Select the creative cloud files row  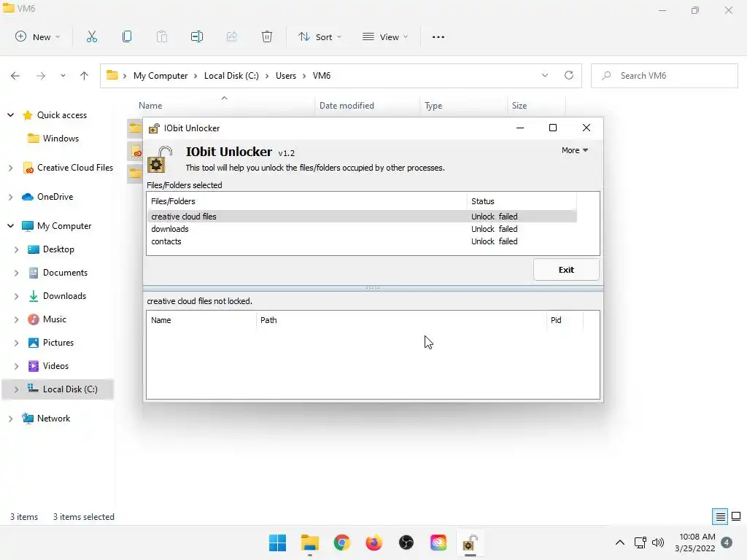362,216
